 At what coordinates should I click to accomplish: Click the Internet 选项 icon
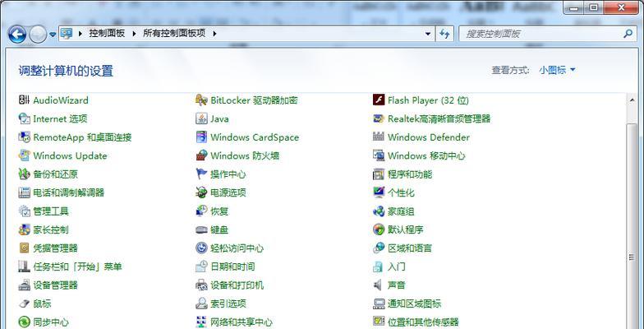click(25, 118)
